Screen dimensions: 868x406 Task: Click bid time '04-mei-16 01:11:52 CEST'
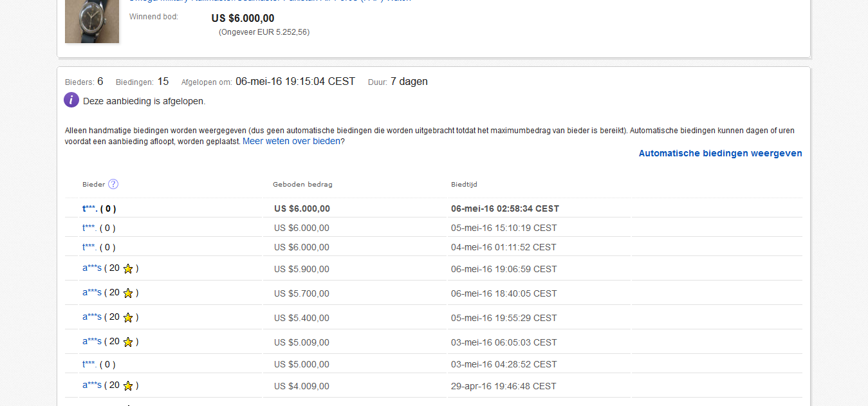point(504,247)
